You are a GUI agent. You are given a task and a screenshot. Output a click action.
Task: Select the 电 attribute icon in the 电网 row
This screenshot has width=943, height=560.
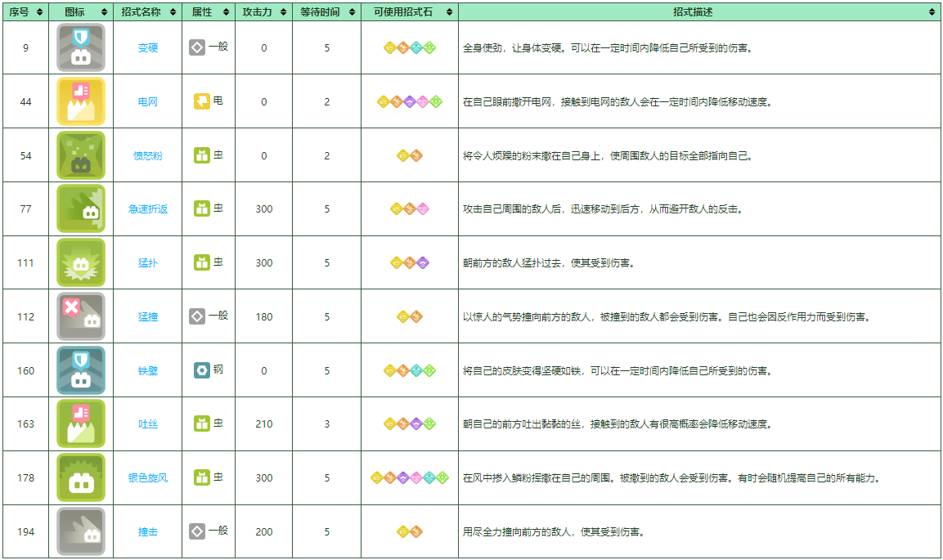tap(201, 101)
